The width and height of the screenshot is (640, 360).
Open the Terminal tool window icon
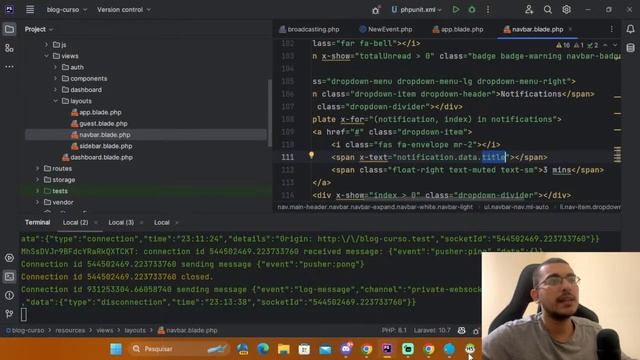[9, 276]
